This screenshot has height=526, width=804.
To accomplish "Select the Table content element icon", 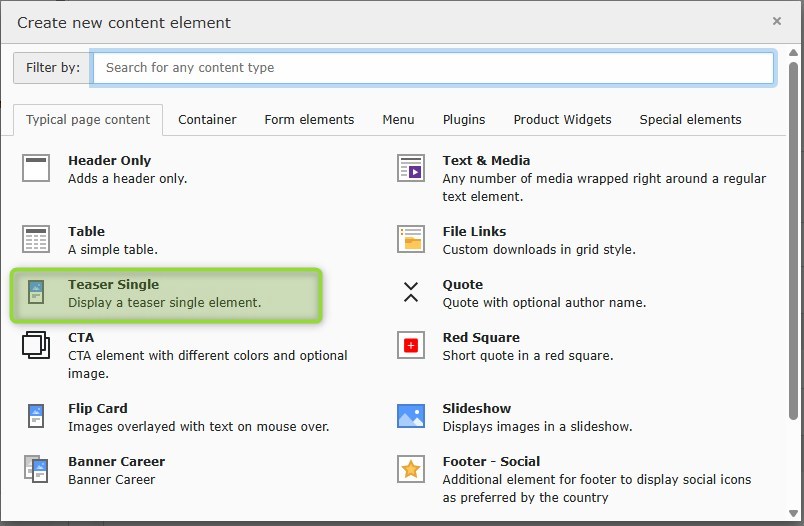I will pyautogui.click(x=36, y=239).
